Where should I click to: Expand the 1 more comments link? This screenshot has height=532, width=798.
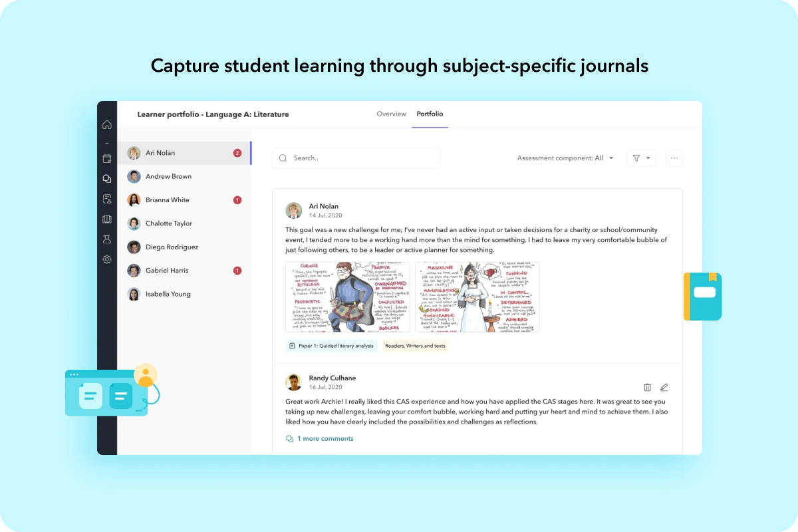pos(319,439)
